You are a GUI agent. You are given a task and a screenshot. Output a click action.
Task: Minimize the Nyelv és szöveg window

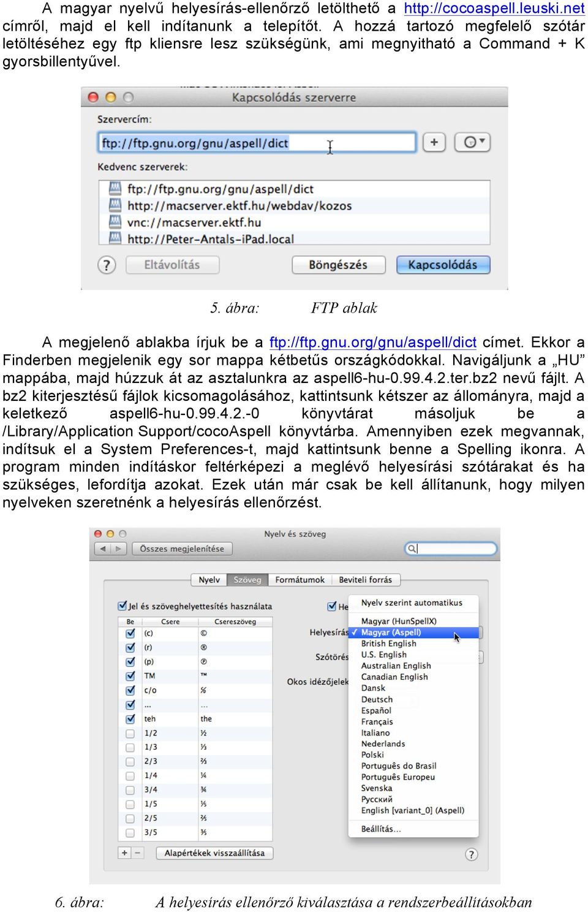[x=110, y=534]
